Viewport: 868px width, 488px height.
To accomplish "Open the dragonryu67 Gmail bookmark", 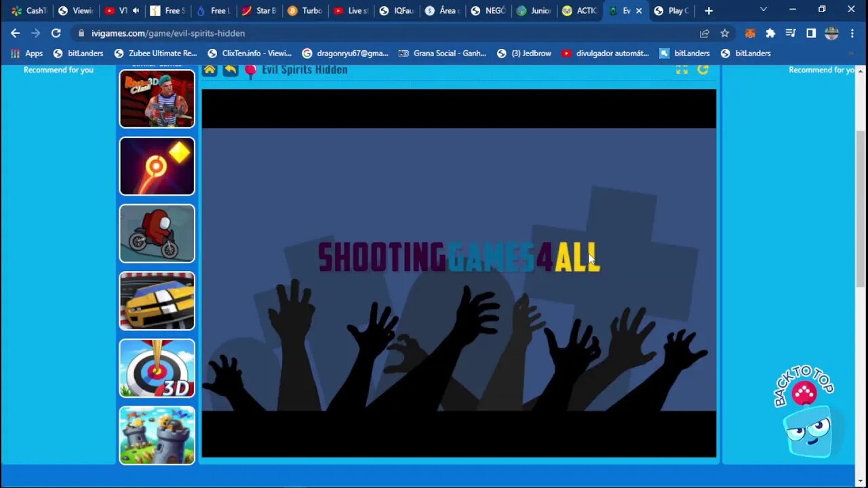I will [x=345, y=54].
